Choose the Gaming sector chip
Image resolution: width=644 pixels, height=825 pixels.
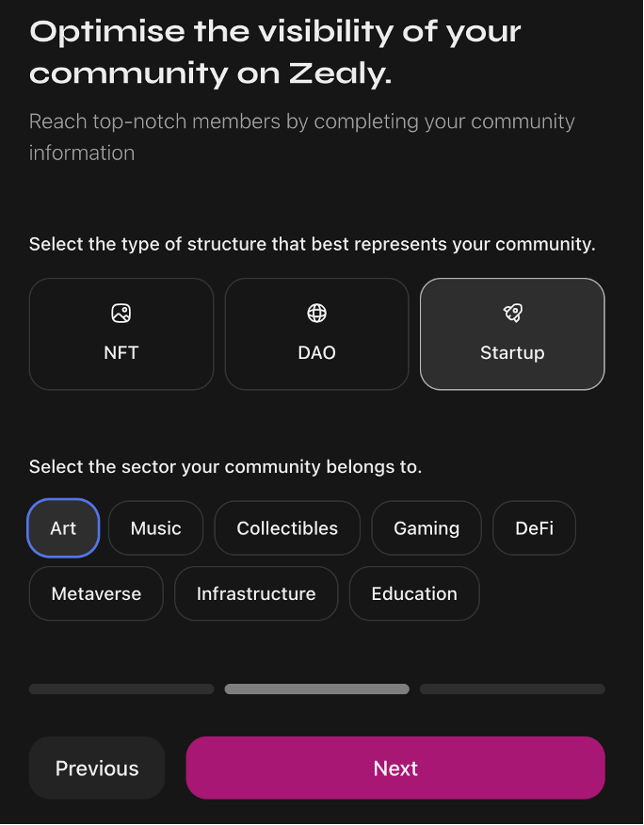coord(427,528)
